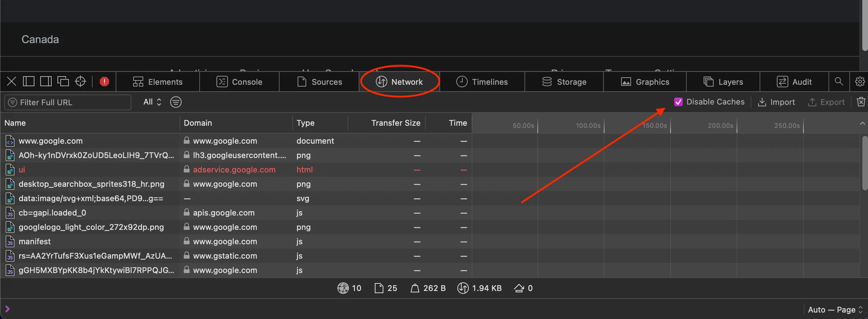Select the data:image/svg+xml row
The image size is (868, 319).
pos(430,198)
